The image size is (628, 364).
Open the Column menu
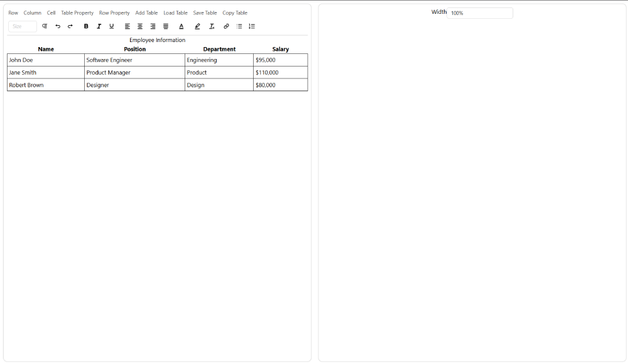click(33, 13)
